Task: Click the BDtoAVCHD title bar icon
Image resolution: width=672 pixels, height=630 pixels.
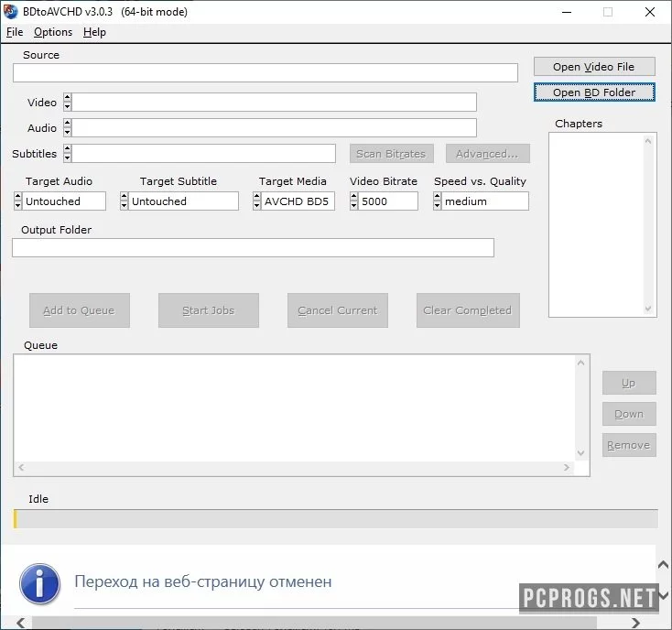Action: point(11,12)
